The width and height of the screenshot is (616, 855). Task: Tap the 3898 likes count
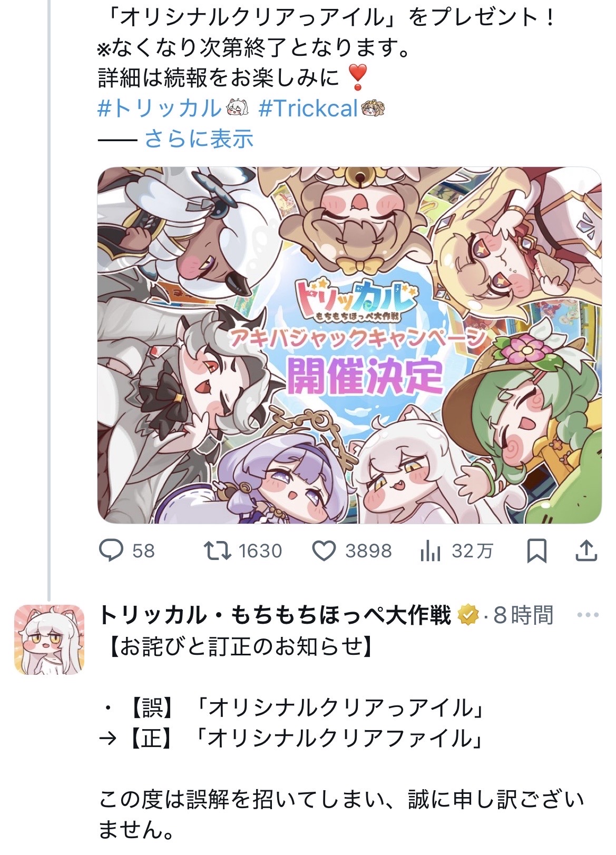point(368,552)
